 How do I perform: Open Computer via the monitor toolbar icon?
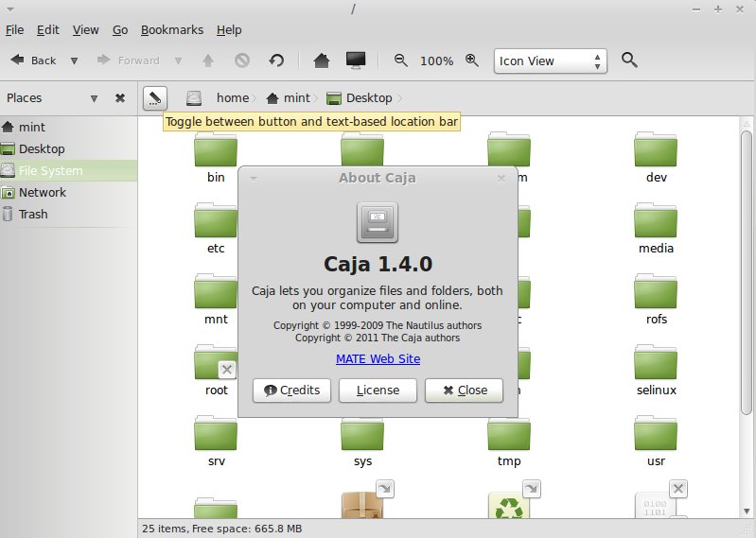click(356, 61)
